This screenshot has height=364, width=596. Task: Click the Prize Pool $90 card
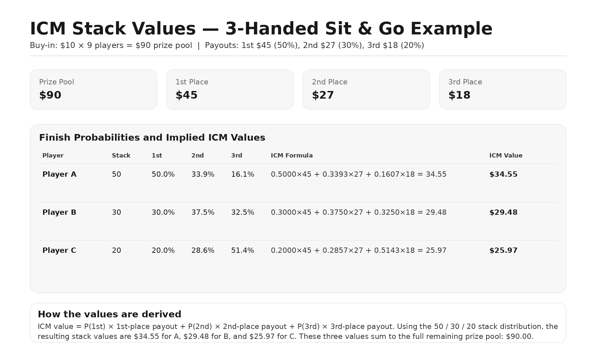point(93,89)
